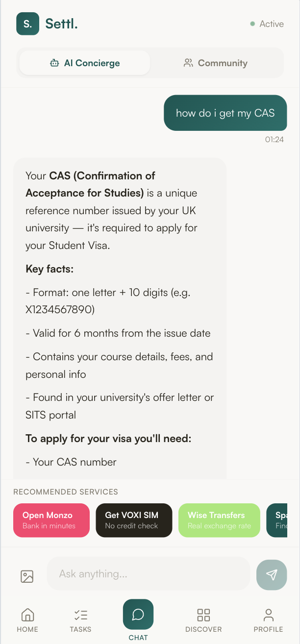The height and width of the screenshot is (644, 300).
Task: Open Discover grid icon
Action: coord(203,615)
